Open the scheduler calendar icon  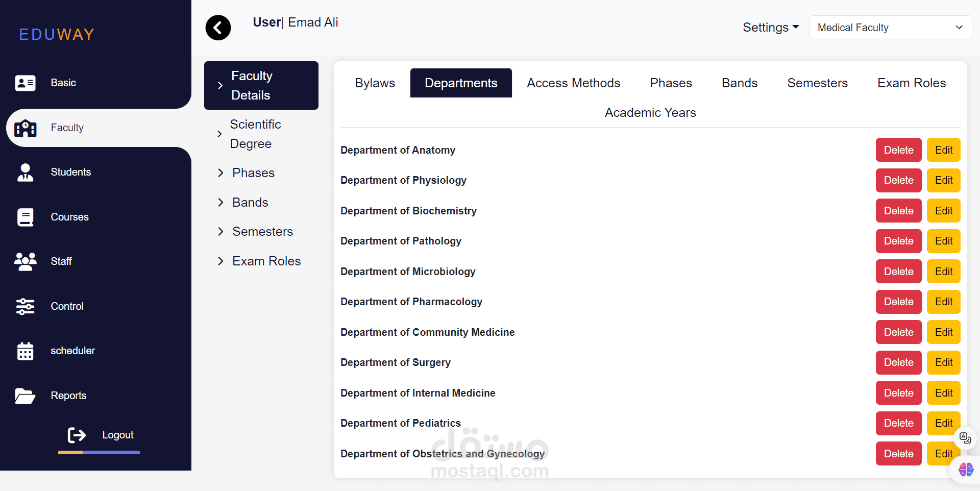coord(25,351)
